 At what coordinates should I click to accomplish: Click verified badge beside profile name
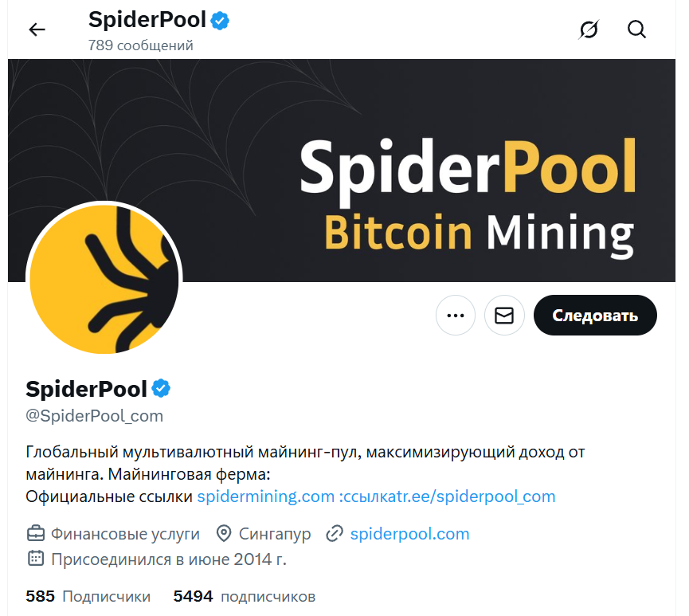pyautogui.click(x=162, y=389)
